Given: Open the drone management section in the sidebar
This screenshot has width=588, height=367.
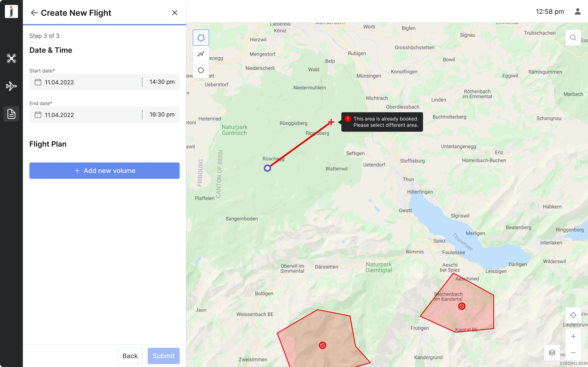Looking at the screenshot, I should pyautogui.click(x=11, y=58).
